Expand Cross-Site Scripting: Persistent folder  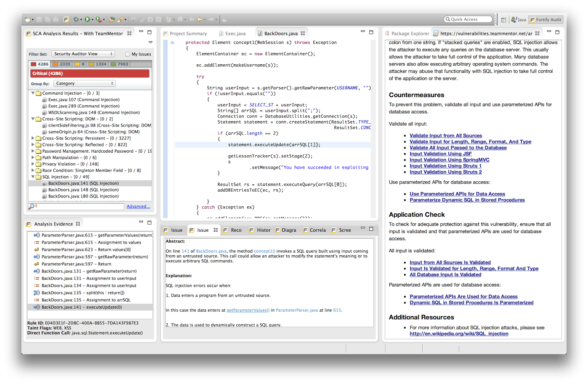[x=33, y=138]
